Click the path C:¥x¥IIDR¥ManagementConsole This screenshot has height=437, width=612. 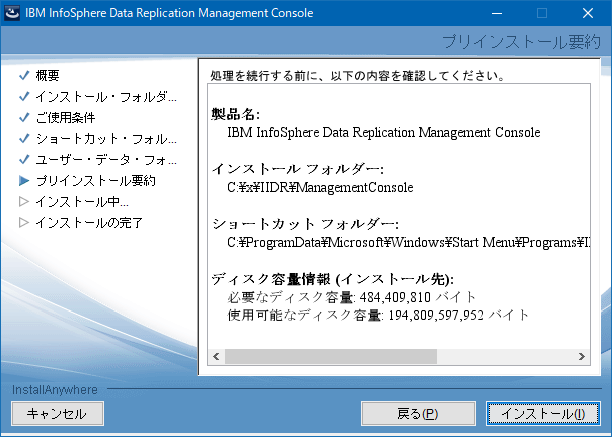320,188
